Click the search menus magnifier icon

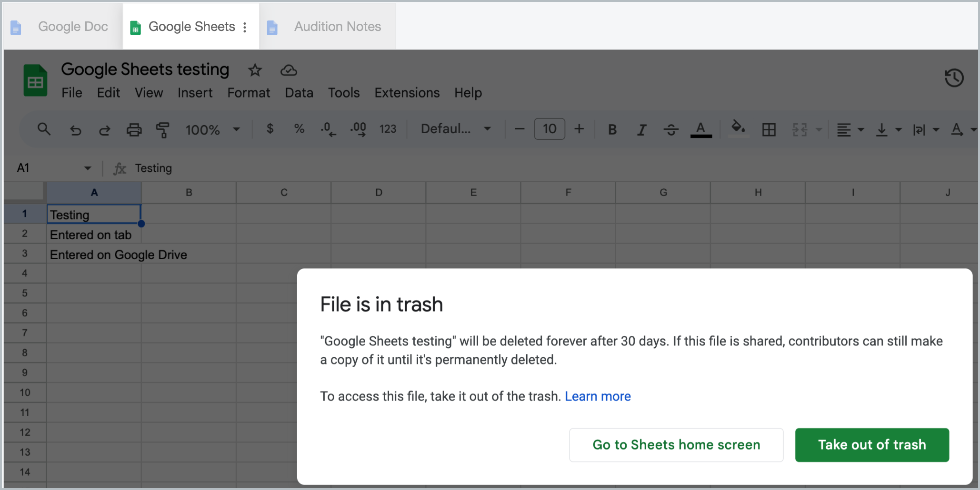(x=44, y=129)
